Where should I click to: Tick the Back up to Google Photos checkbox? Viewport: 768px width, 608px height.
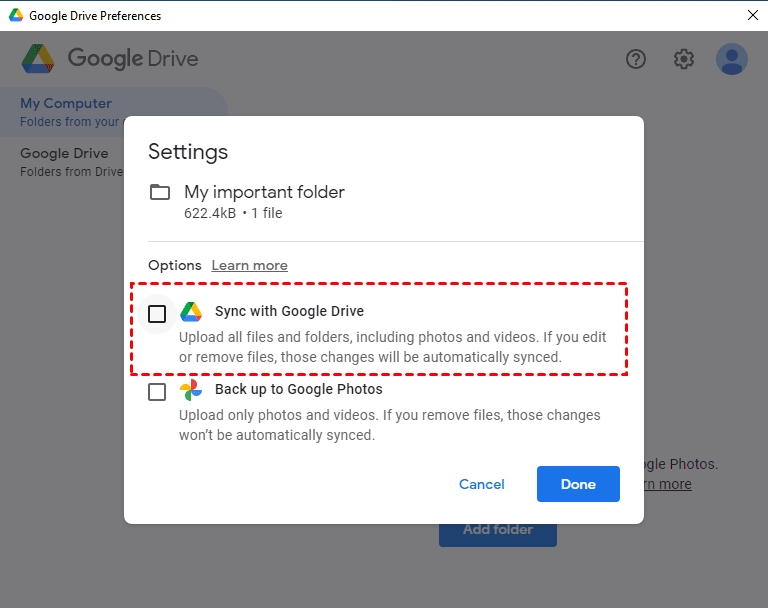157,392
